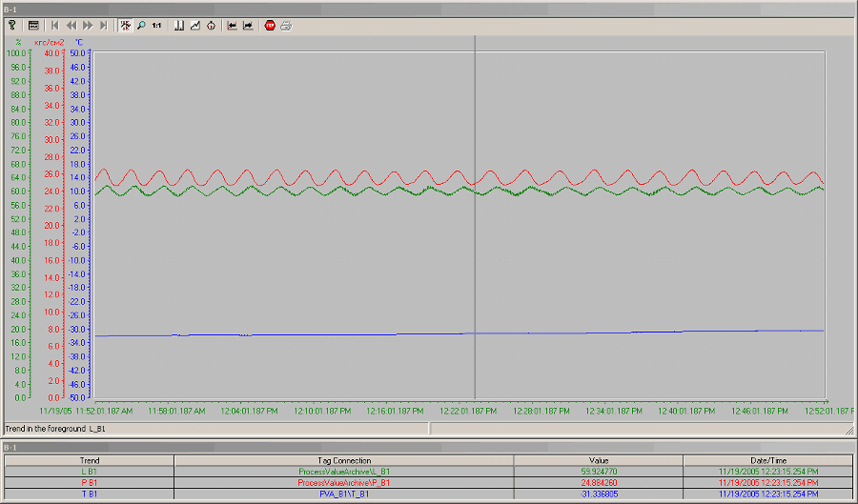Open the archive and tag selection icon

(178, 26)
